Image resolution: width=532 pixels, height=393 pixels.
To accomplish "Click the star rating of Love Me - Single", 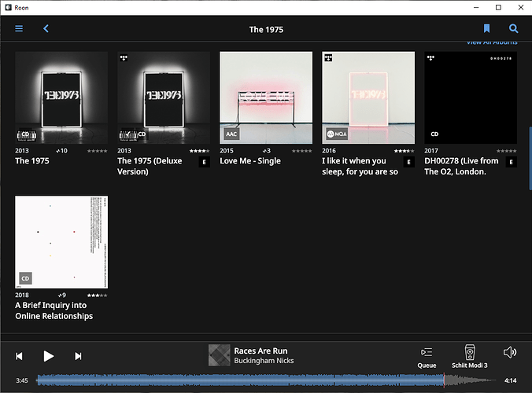I will [x=301, y=151].
